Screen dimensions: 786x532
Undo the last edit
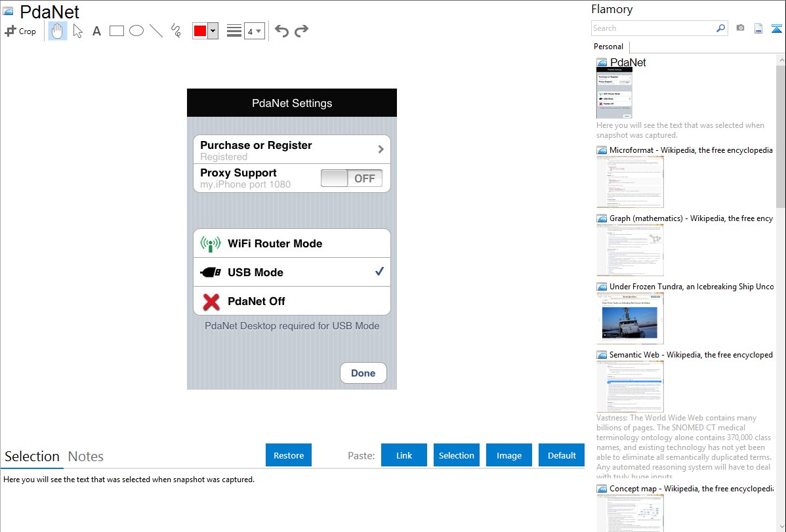click(281, 31)
